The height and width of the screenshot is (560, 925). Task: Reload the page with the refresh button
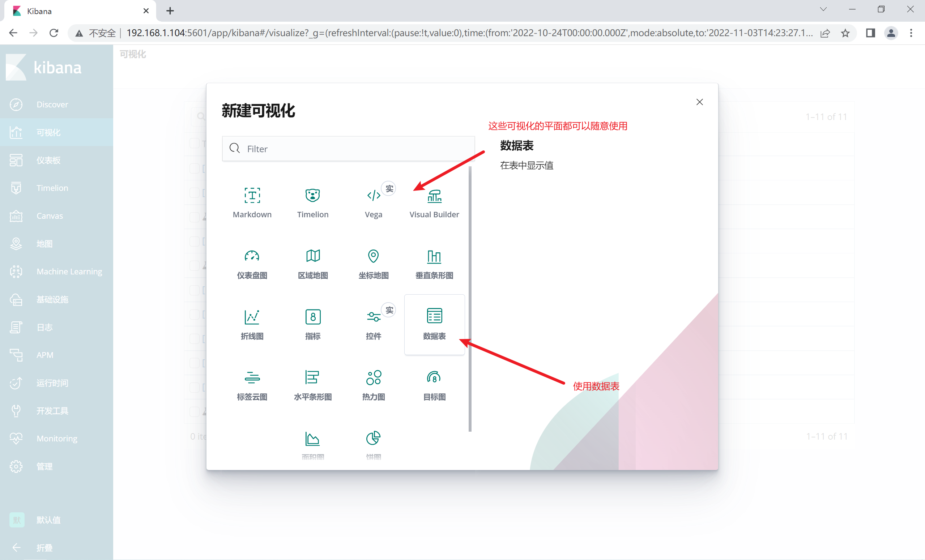(54, 33)
